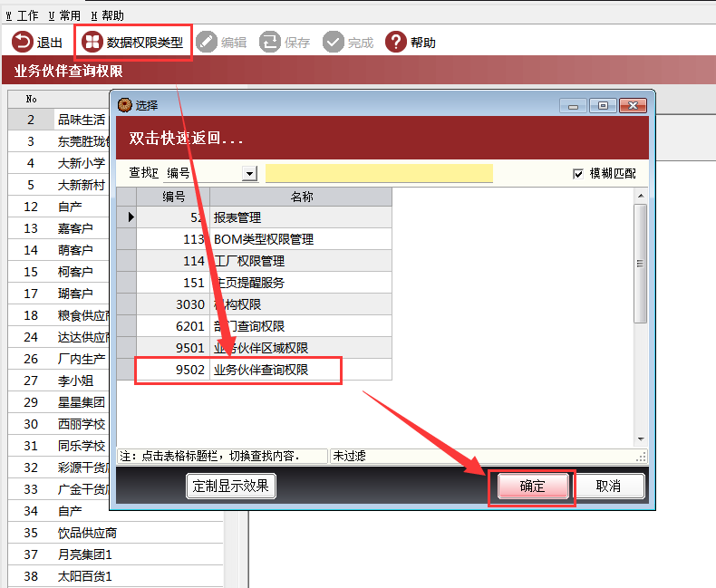Select 大新新村 row in background list
716x588 pixels.
tap(59, 185)
